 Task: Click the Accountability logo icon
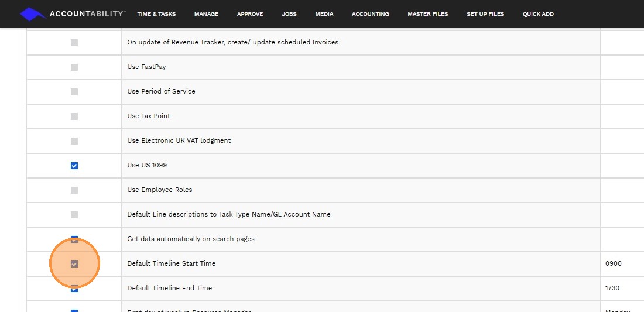(x=33, y=13)
